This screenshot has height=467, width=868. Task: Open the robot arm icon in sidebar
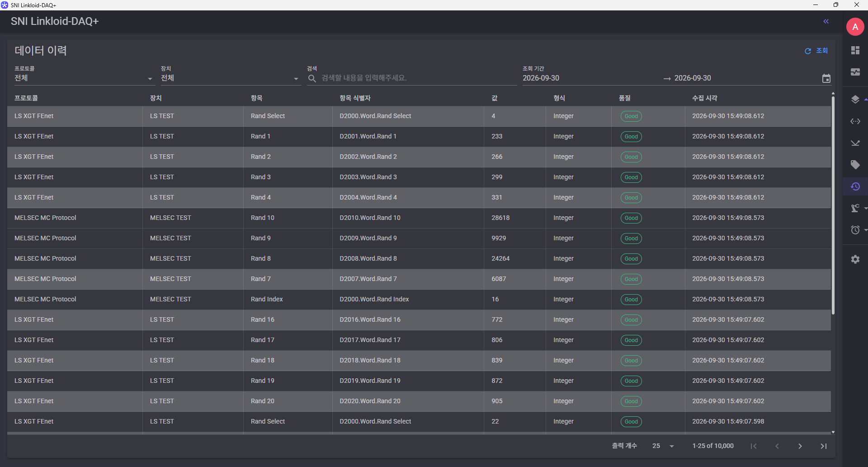[855, 208]
